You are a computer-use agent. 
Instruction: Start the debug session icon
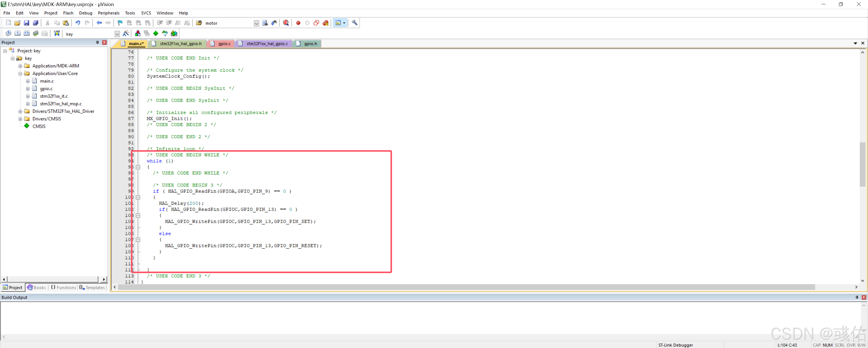click(x=286, y=23)
